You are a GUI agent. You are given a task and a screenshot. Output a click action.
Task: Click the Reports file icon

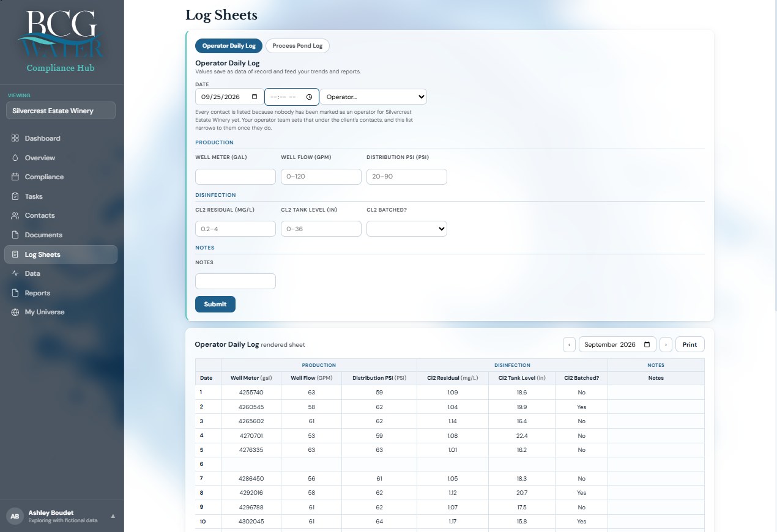15,293
